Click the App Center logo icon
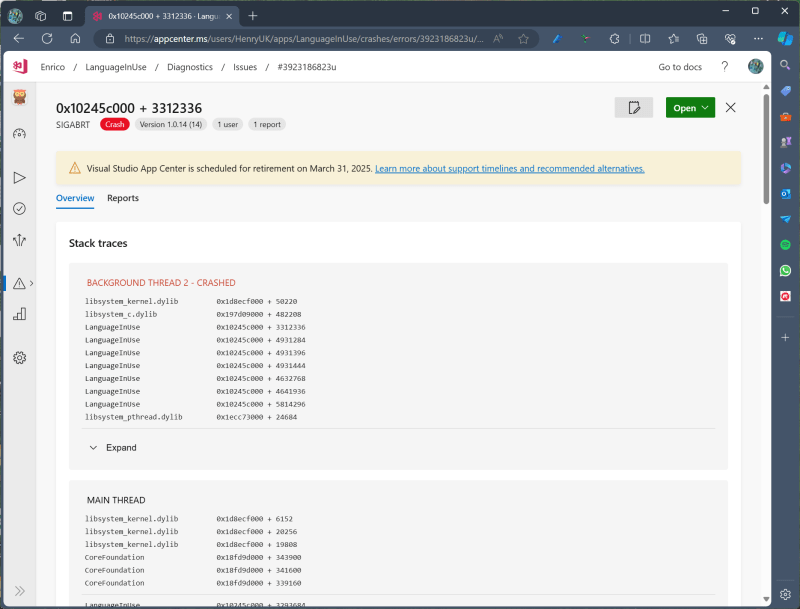 pyautogui.click(x=20, y=67)
